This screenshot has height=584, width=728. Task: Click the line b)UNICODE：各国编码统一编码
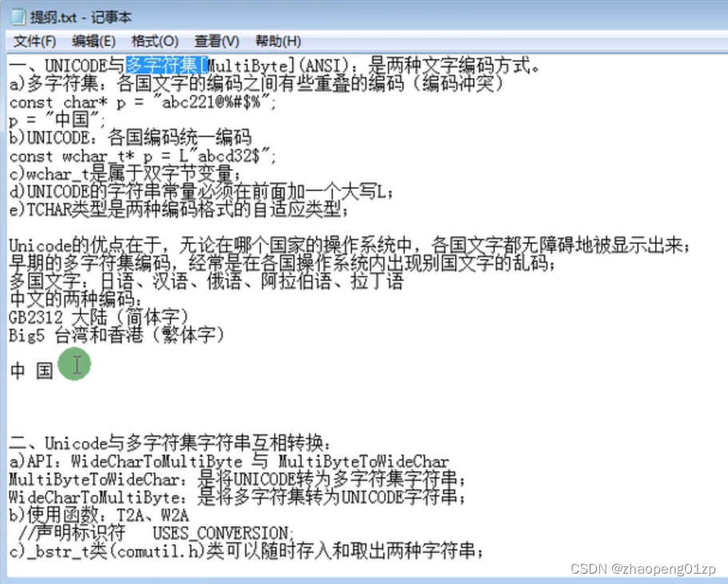pos(130,137)
